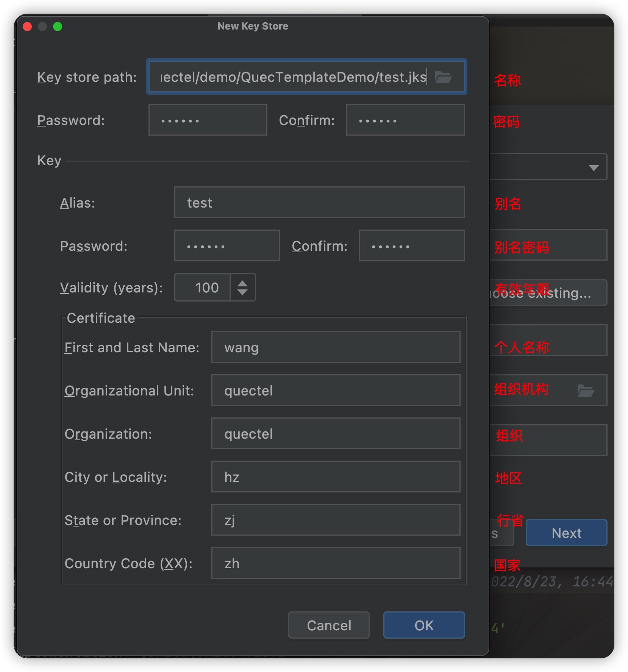
Task: Click folder icon in background dialog field
Action: click(x=586, y=390)
